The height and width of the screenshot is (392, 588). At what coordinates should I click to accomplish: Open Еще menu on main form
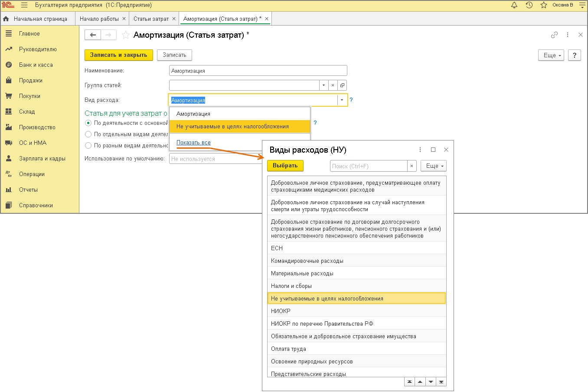pos(551,55)
